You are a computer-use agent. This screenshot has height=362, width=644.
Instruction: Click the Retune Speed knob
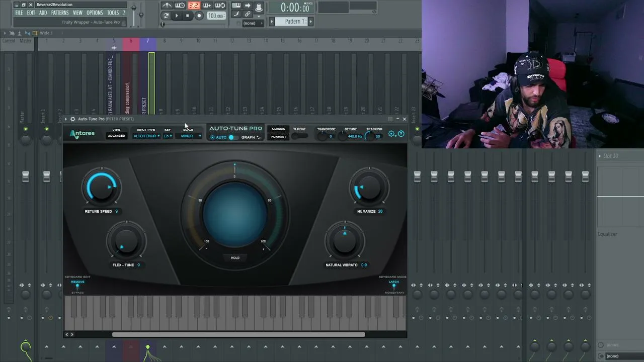click(102, 188)
